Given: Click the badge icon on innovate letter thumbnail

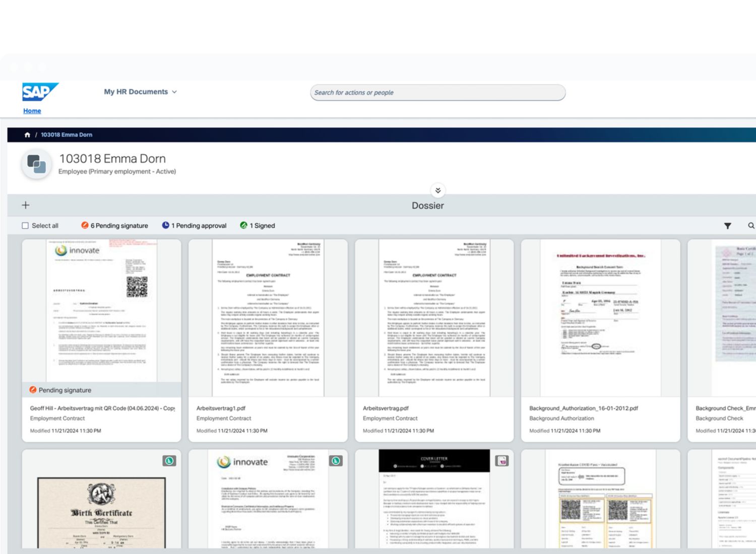Looking at the screenshot, I should click(336, 461).
